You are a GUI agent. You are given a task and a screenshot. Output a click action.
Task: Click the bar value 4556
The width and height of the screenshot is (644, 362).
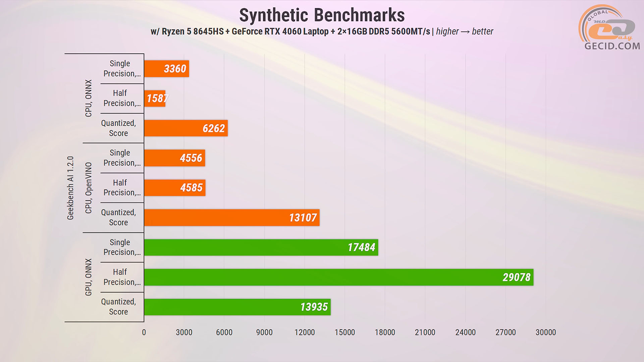(191, 158)
